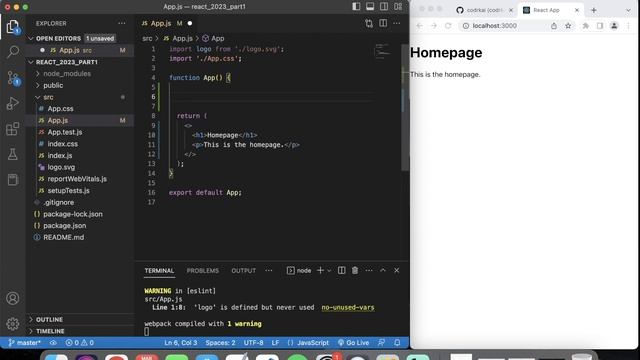Click the LF end of line indicator
The width and height of the screenshot is (640, 360).
point(276,343)
